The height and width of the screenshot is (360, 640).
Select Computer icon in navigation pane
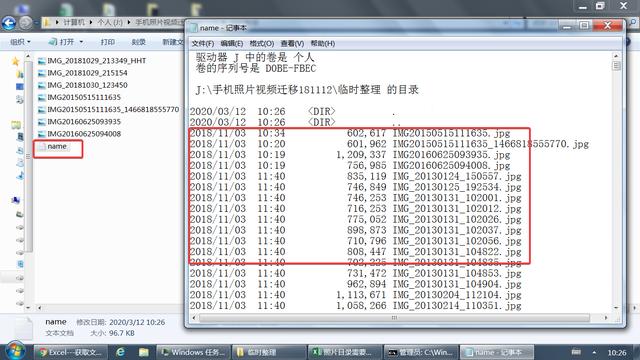tap(16, 200)
